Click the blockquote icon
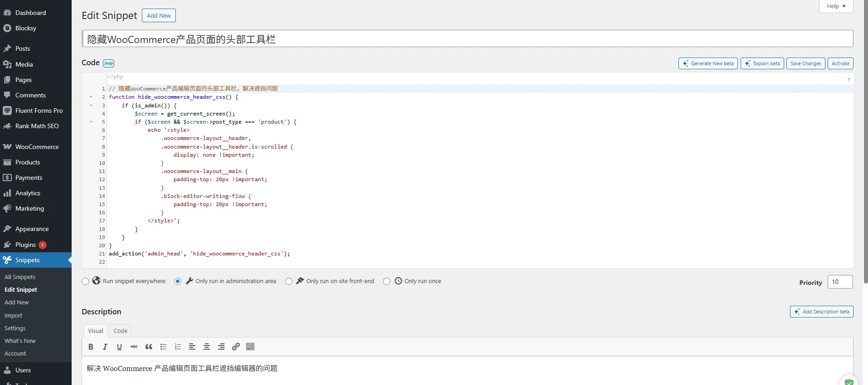The height and width of the screenshot is (385, 868). click(149, 347)
